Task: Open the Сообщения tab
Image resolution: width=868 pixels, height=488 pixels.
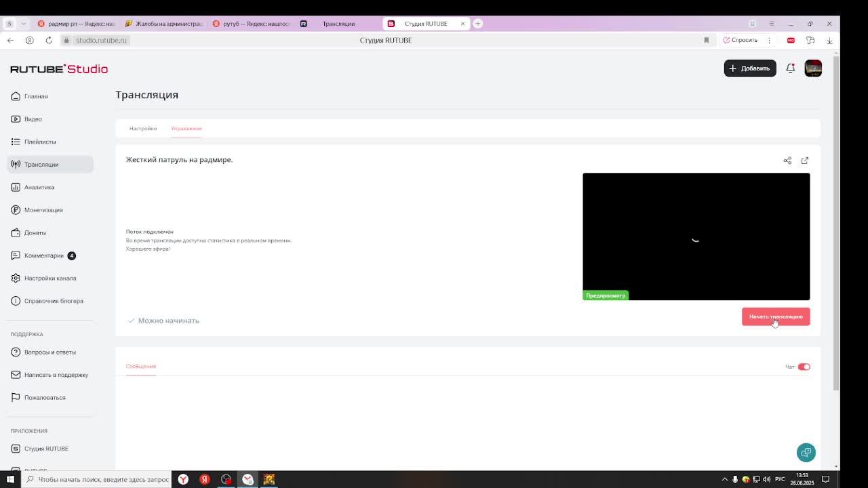Action: click(x=140, y=366)
